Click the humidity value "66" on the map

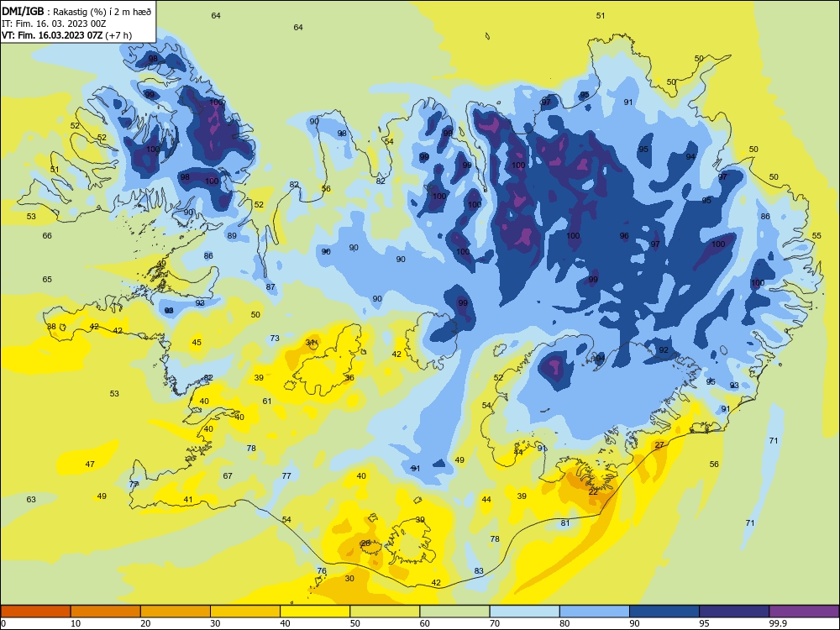point(47,235)
